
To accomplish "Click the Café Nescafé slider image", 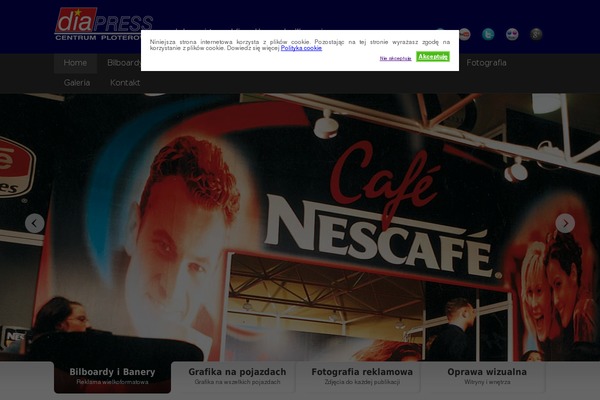I will (x=300, y=227).
